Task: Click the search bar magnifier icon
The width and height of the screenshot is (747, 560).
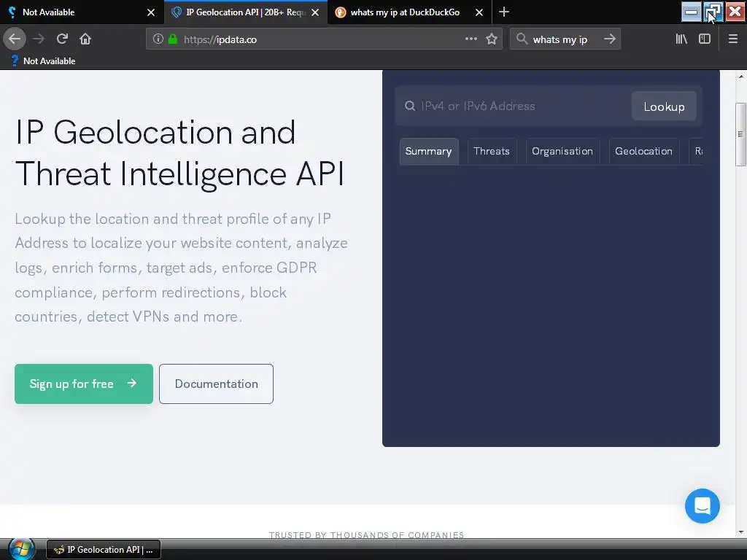Action: coord(522,39)
